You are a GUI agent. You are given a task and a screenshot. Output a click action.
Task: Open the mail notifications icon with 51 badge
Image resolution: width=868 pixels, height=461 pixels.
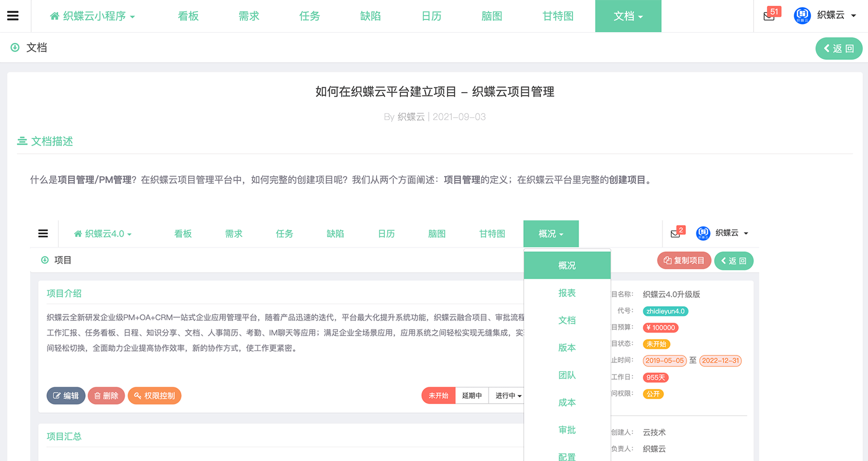point(769,16)
